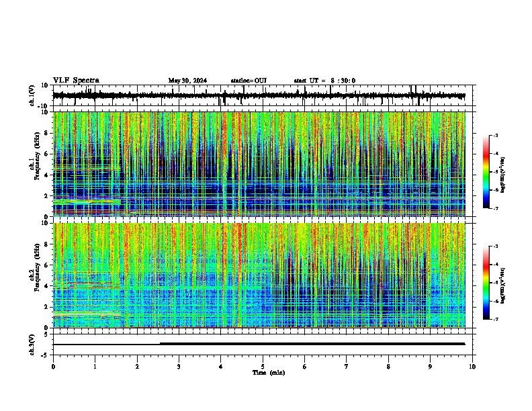The image size is (532, 411).
Task: Click the "5" tick on the ch.3(V) axis
Action: 47,334
